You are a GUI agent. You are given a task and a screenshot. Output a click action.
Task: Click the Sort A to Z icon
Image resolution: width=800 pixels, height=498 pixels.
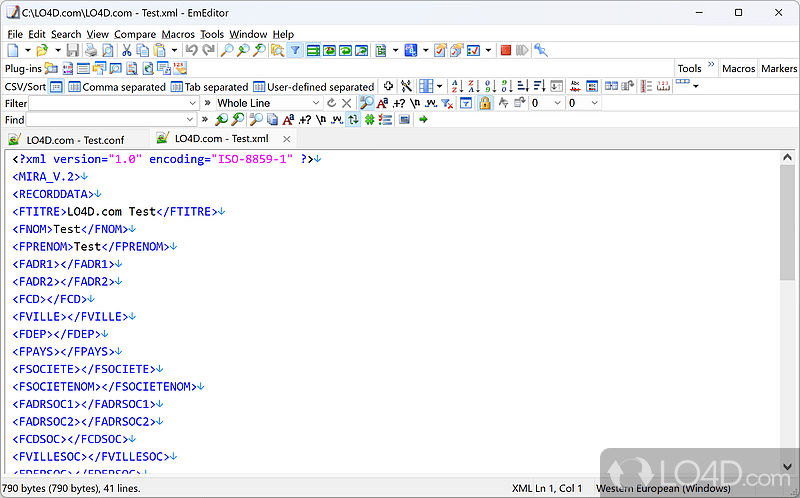coord(457,86)
